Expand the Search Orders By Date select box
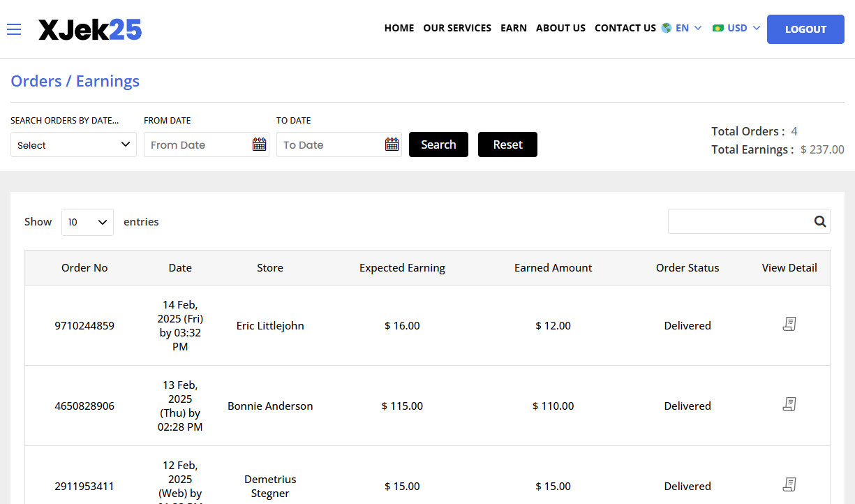 point(73,144)
